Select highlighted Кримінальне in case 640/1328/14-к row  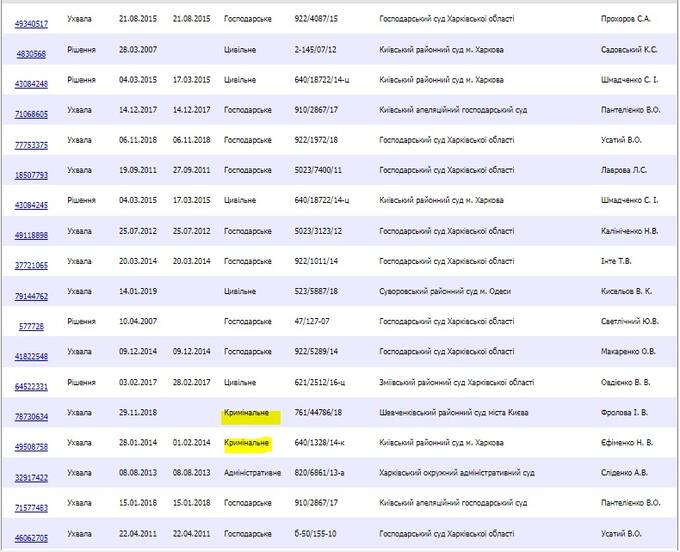[247, 441]
